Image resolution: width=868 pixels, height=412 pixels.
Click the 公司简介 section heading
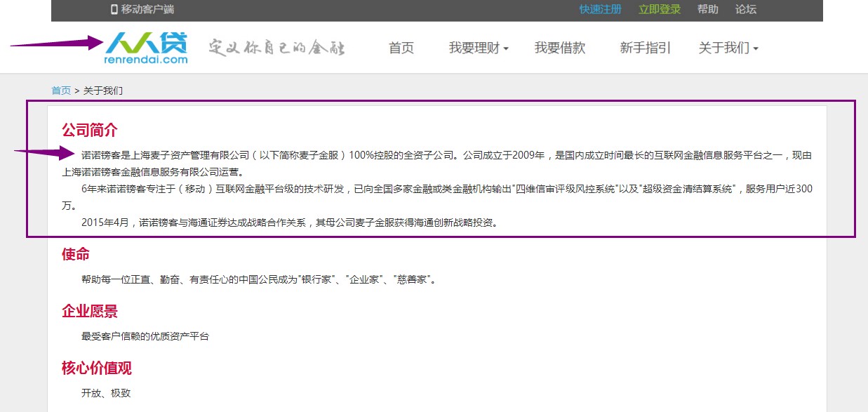coord(90,130)
